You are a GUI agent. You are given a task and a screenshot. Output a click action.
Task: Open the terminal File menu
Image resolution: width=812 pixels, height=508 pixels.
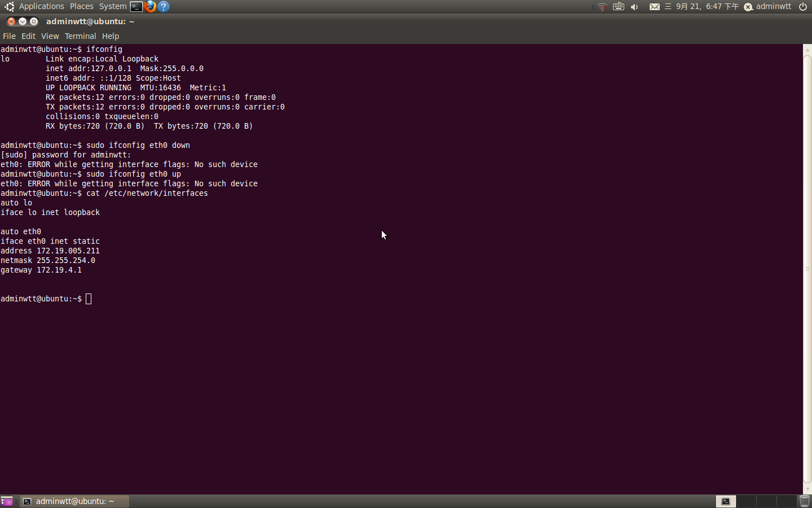(x=9, y=36)
